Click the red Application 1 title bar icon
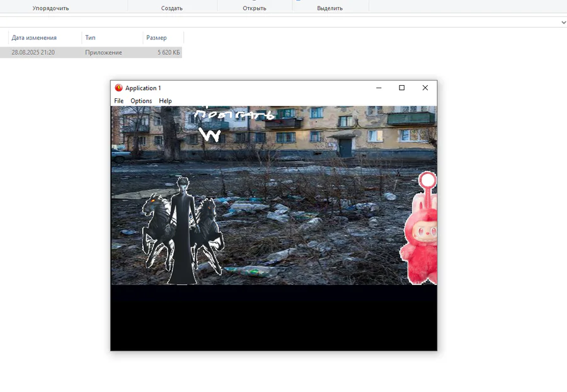The height and width of the screenshot is (392, 567). coord(118,88)
